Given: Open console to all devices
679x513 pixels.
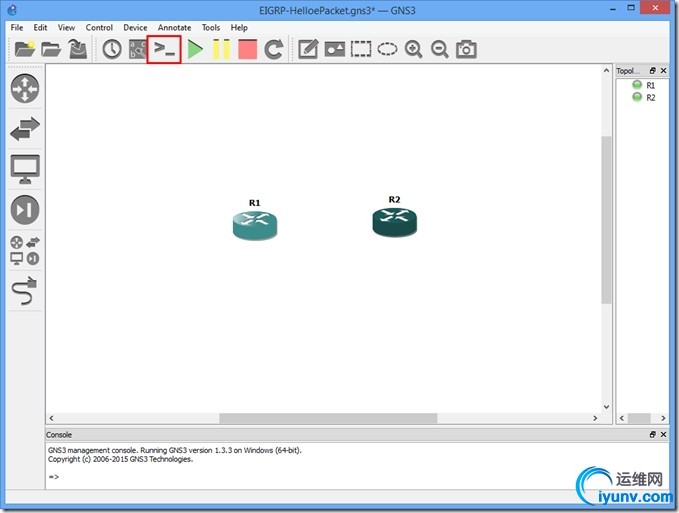Looking at the screenshot, I should (164, 49).
